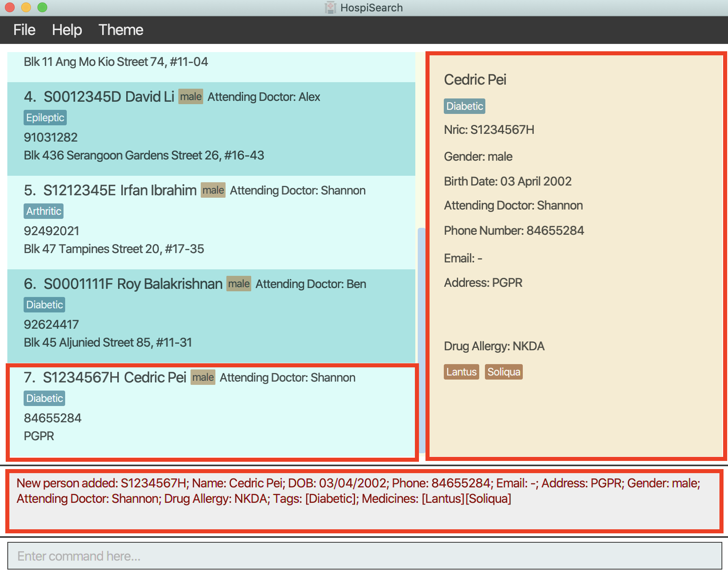Click Phone Number: 84655284 in details
The image size is (728, 572).
[514, 231]
